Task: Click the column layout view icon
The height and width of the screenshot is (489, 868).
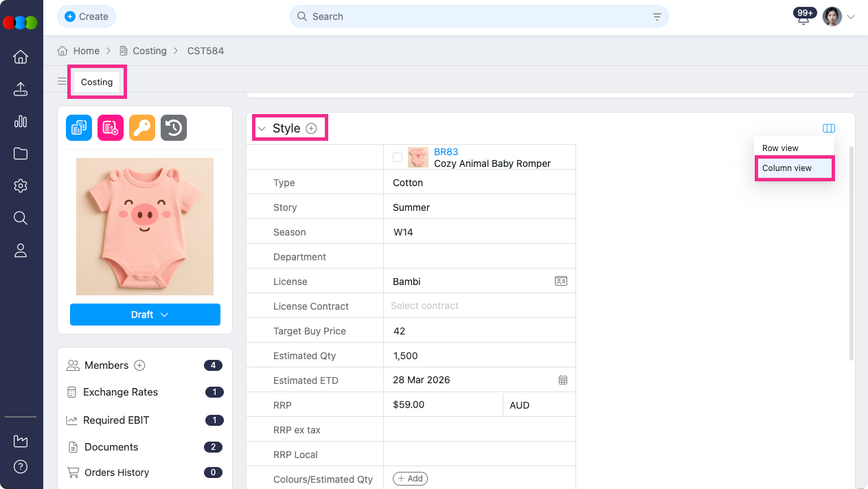Action: point(829,128)
